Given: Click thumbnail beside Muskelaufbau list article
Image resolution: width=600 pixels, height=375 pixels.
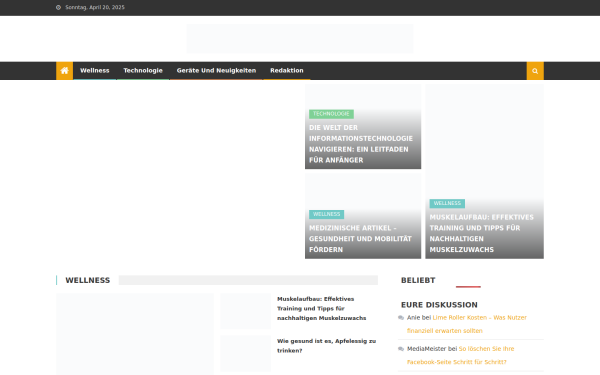Looking at the screenshot, I should 245,311.
